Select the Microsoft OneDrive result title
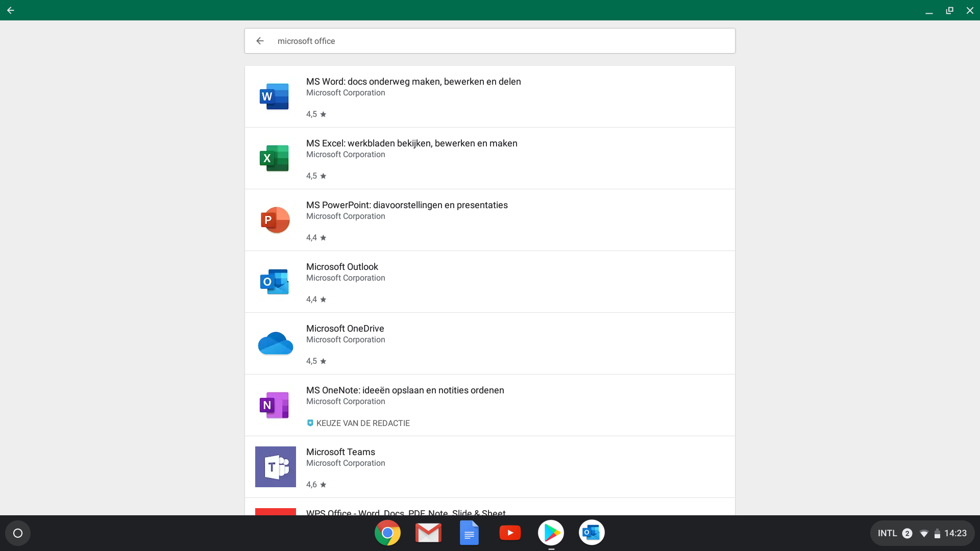 click(x=345, y=329)
